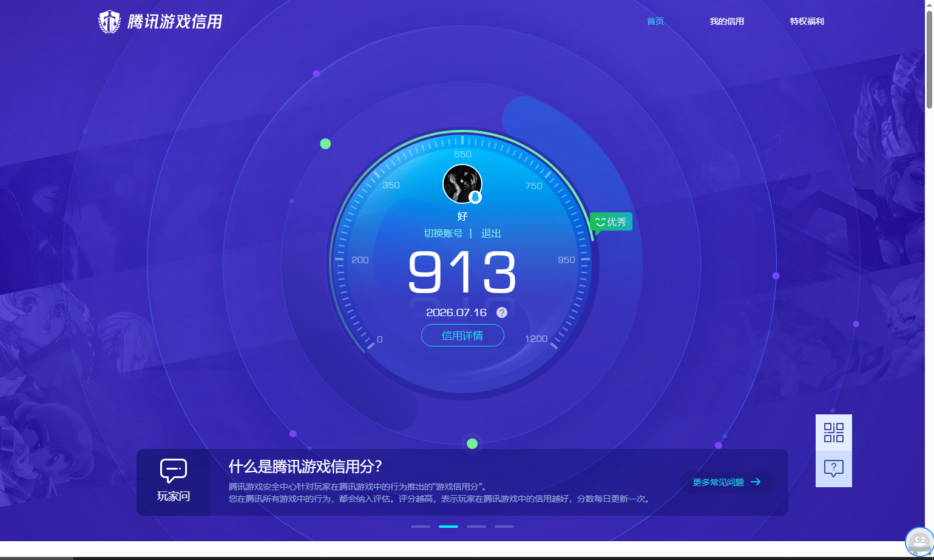
Task: Open the robot assistant icon in the corner
Action: pyautogui.click(x=919, y=542)
